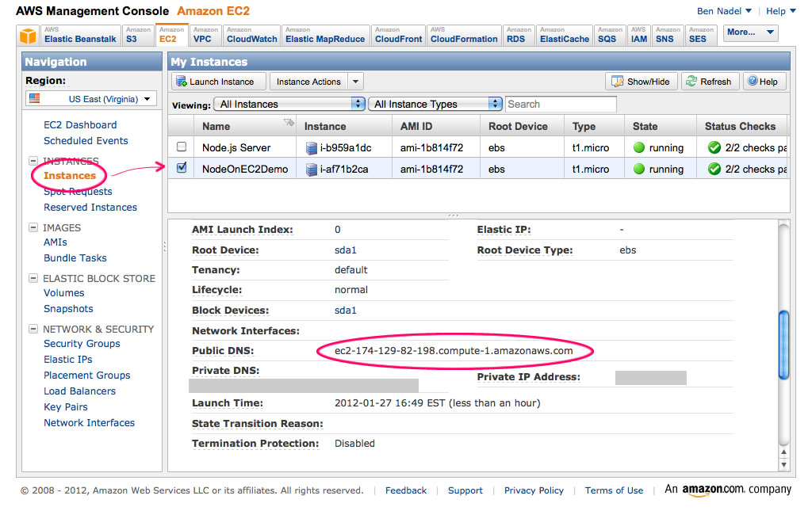Open the Snapshots link
This screenshot has height=511, width=812.
click(68, 309)
